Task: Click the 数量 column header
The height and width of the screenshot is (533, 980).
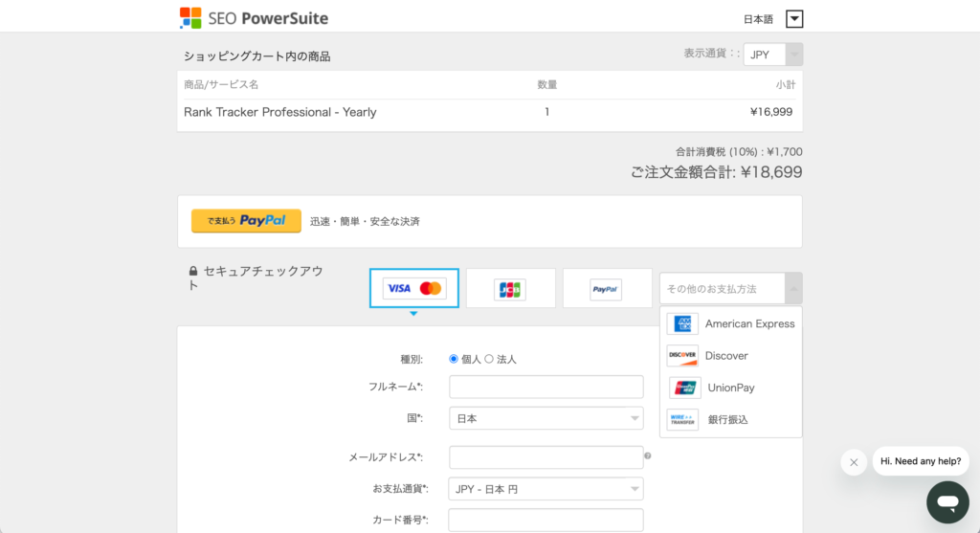Action: coord(546,84)
